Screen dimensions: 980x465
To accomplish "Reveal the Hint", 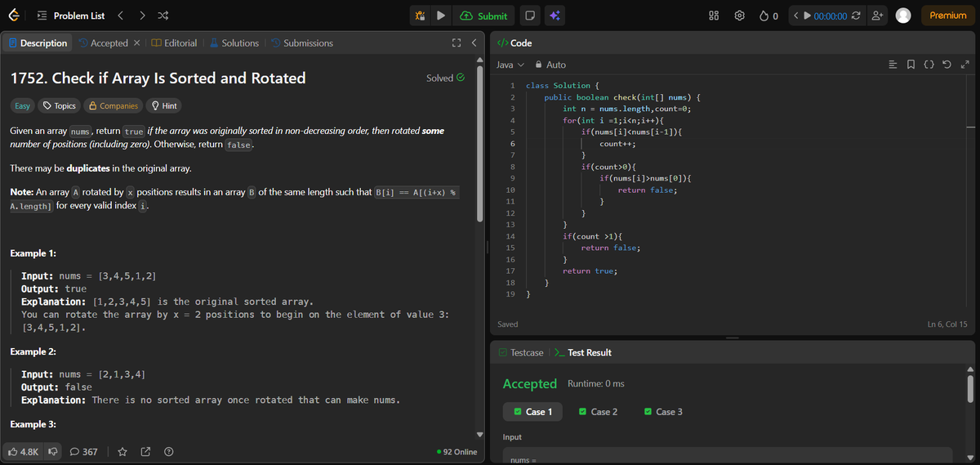I will pyautogui.click(x=164, y=105).
